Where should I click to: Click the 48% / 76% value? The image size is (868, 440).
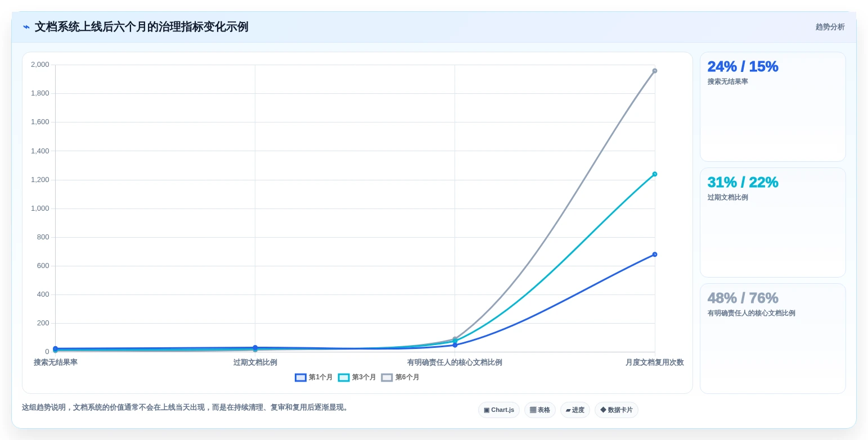[743, 298]
